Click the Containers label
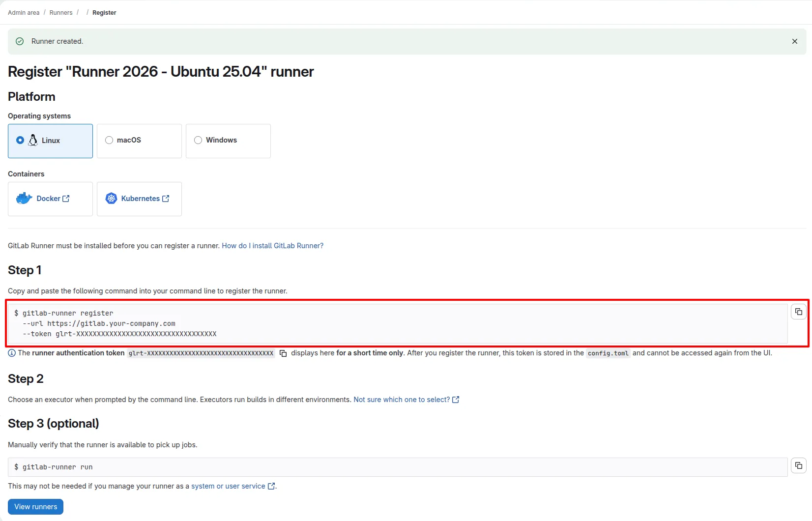This screenshot has height=521, width=812. [x=26, y=174]
